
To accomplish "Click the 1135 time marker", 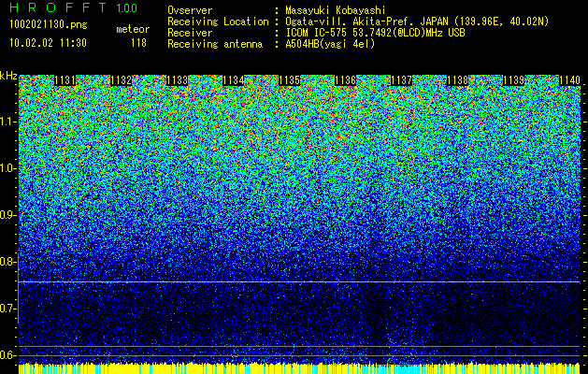I will (289, 80).
